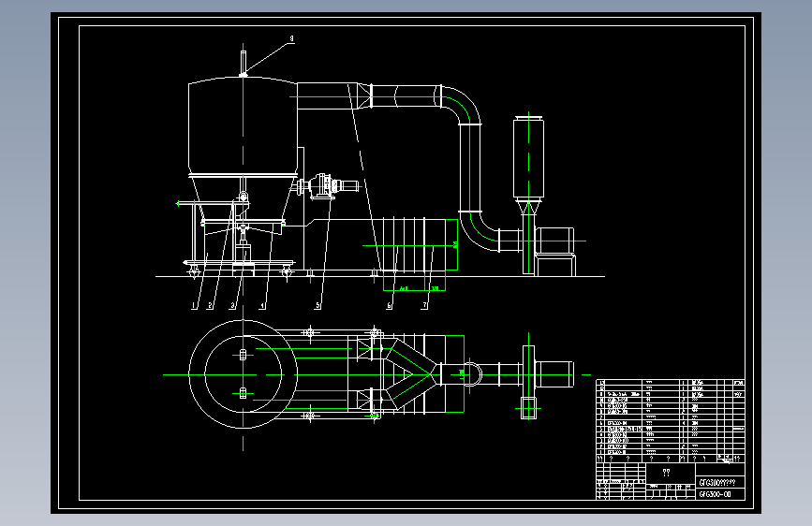Select part callout number 3

(232, 306)
